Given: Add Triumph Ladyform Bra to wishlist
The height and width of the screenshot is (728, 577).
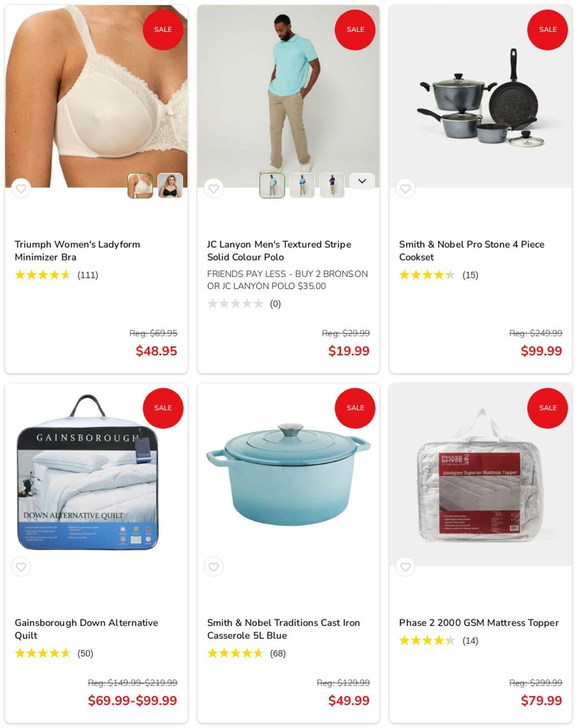Looking at the screenshot, I should [21, 188].
